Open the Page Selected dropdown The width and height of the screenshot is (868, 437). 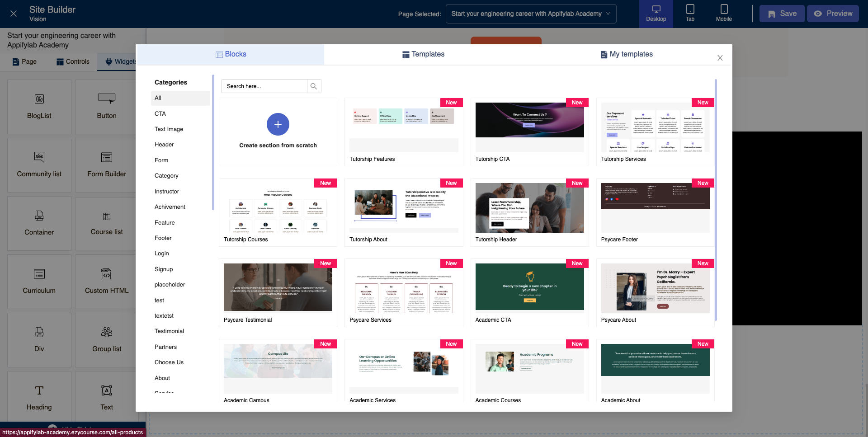pos(531,14)
